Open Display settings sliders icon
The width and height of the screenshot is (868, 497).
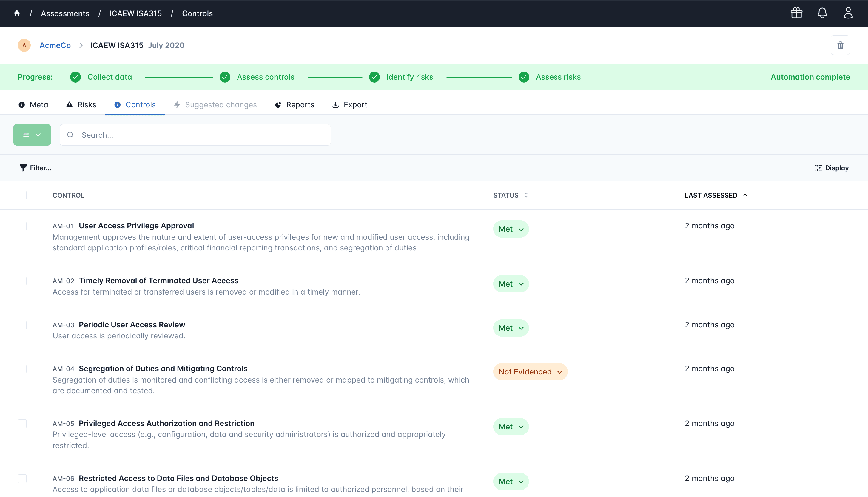coord(818,168)
